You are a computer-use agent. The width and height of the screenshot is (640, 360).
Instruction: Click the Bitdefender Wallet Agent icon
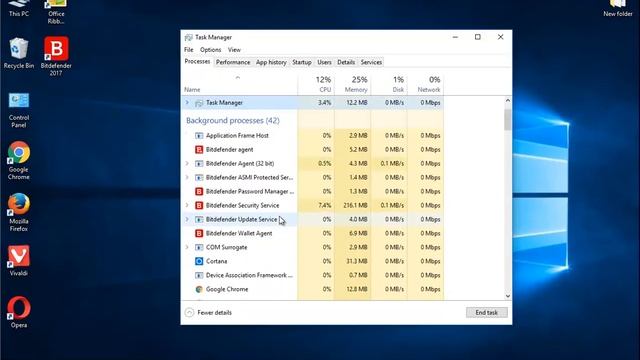(x=199, y=233)
